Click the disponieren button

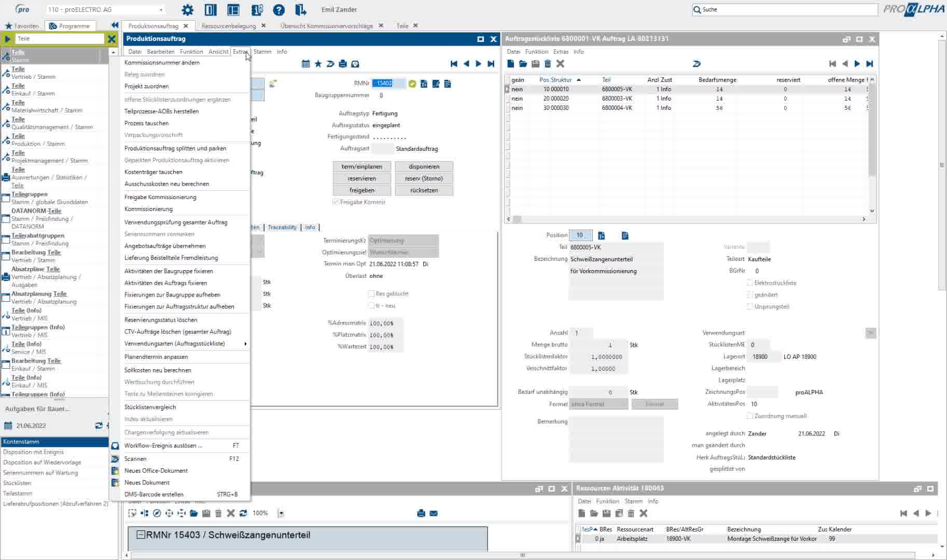point(424,166)
